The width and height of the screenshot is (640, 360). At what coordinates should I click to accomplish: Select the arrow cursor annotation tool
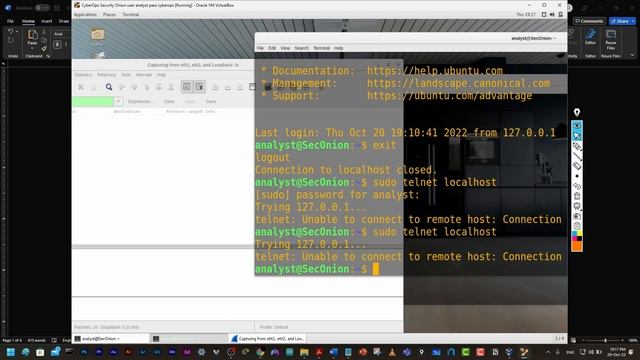pyautogui.click(x=577, y=136)
